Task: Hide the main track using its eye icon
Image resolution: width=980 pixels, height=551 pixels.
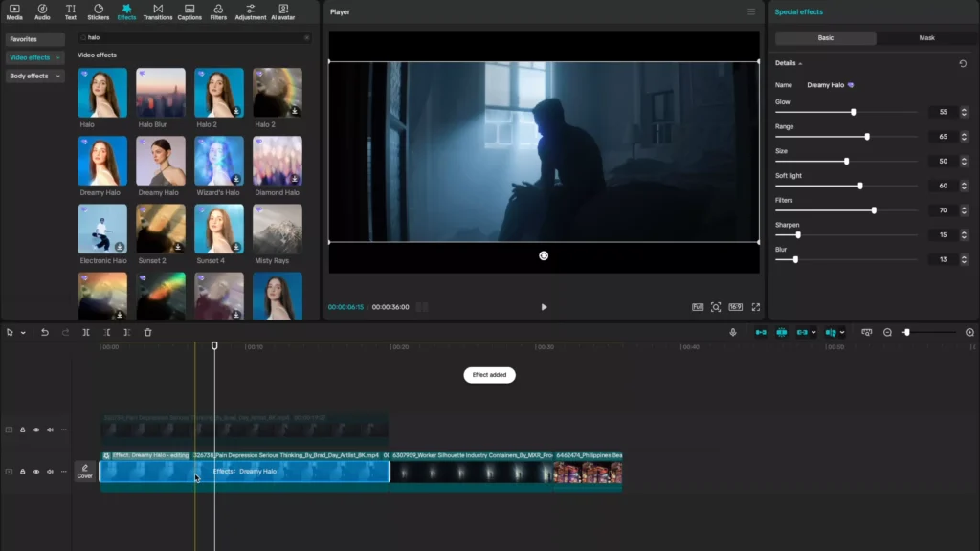Action: [36, 472]
